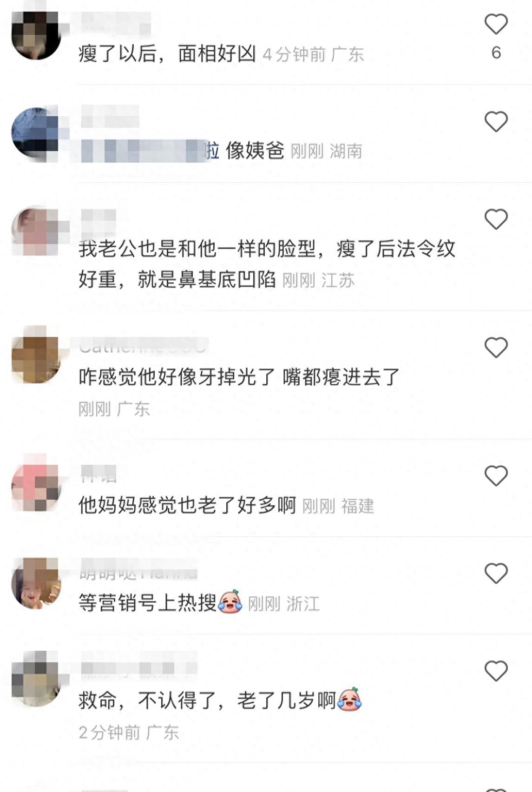Open the avatar of the 湖南 commenter
Screen dimensions: 532x792
tap(36, 132)
